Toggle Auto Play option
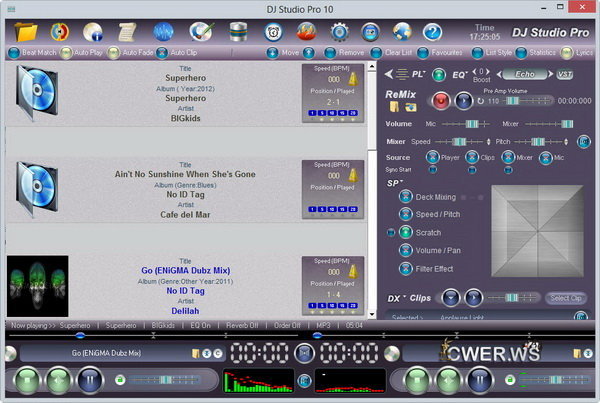The height and width of the screenshot is (403, 600). [66, 53]
